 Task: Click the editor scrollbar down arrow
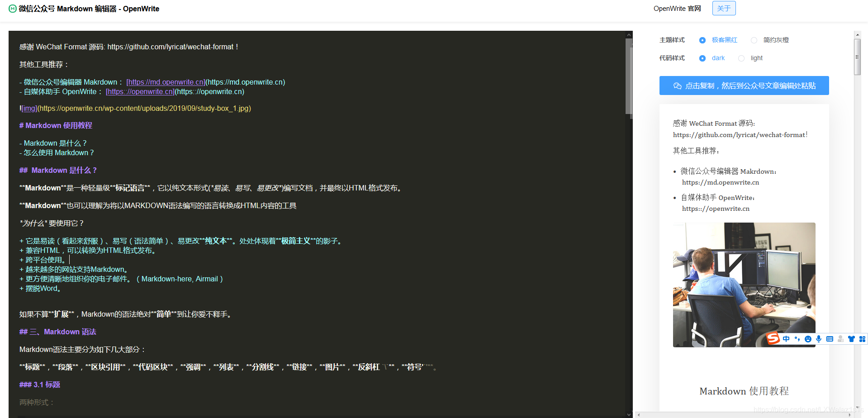[629, 414]
